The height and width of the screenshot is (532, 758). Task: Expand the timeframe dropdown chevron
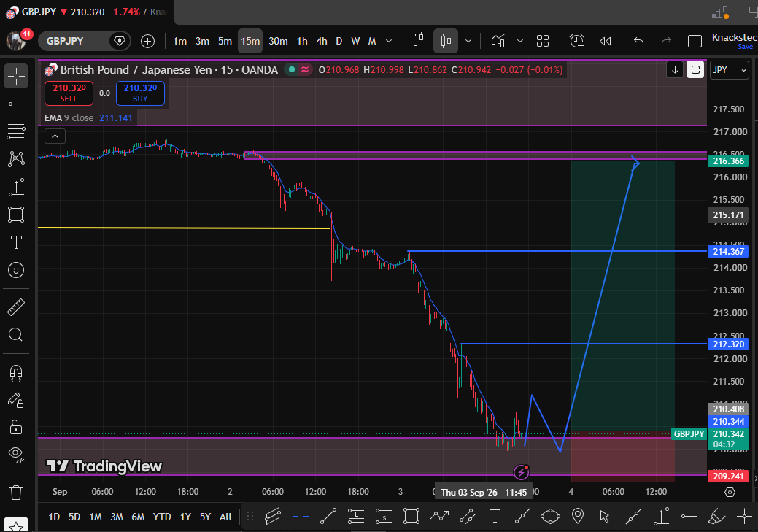(389, 41)
